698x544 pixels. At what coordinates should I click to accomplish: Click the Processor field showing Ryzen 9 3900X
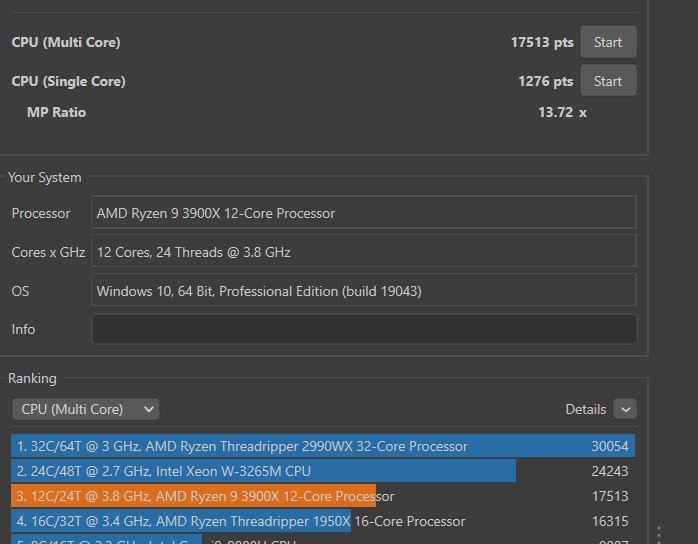(x=363, y=213)
